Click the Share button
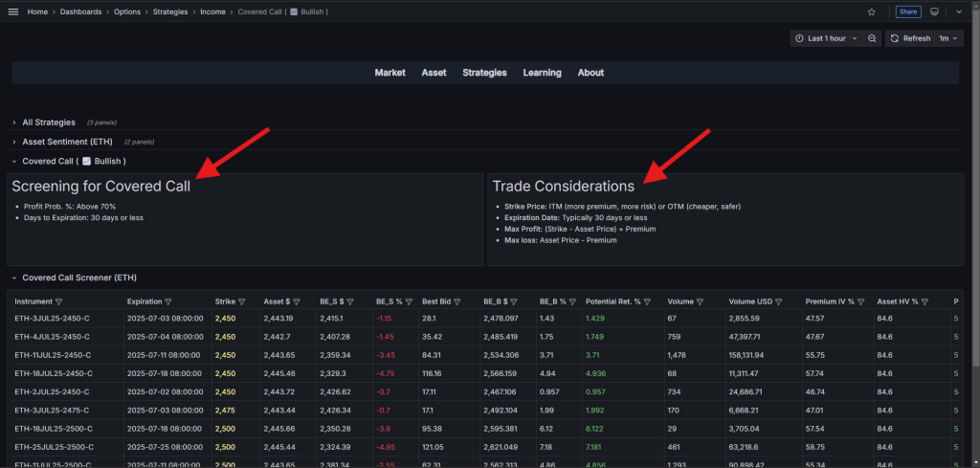Screen dimensions: 980x468 pyautogui.click(x=907, y=11)
